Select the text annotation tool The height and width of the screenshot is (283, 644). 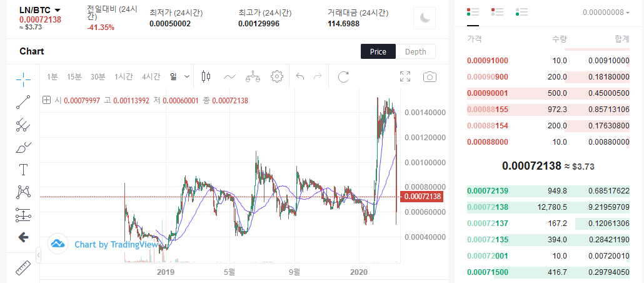(x=23, y=170)
